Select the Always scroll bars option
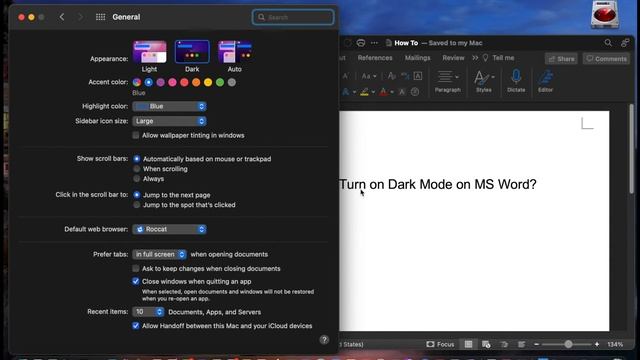The image size is (640, 360). coord(137,179)
